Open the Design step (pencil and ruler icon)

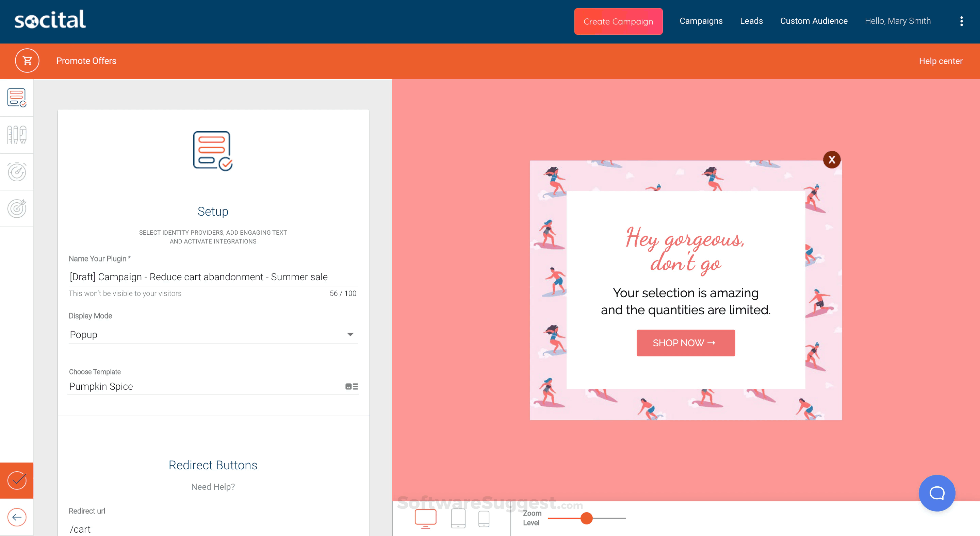17,135
